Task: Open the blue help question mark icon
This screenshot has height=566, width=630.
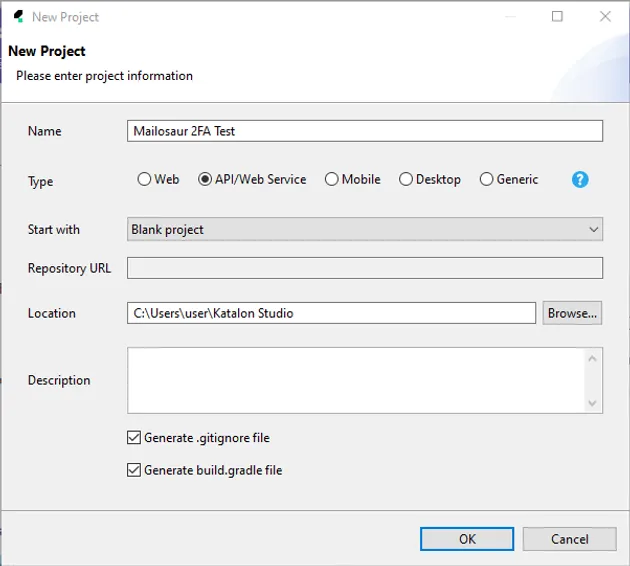Action: click(x=580, y=180)
